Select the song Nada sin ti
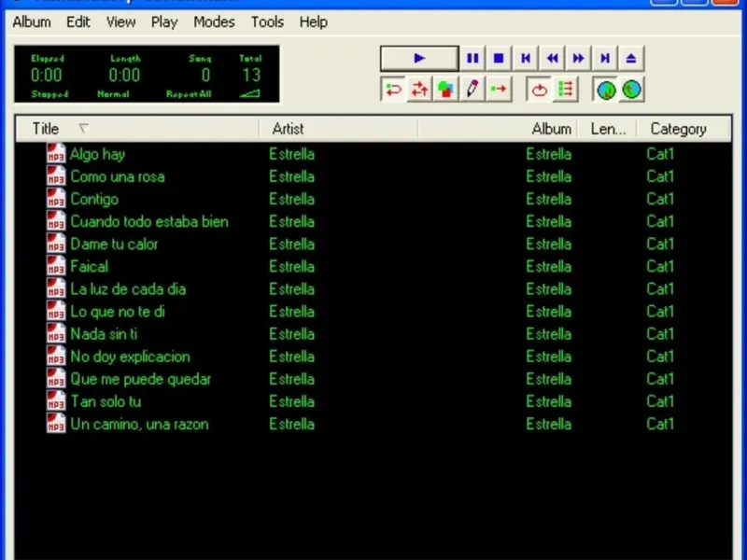747x560 pixels. (104, 334)
